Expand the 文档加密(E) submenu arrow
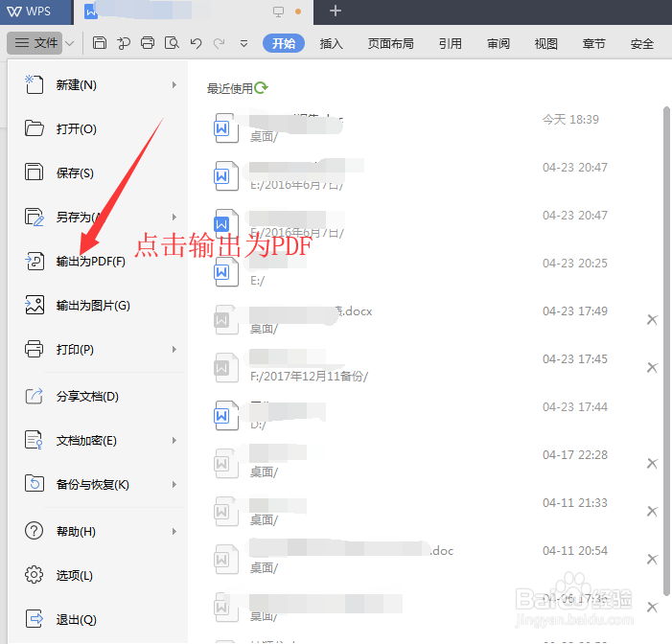Screen dimensions: 672x644 pos(174,440)
